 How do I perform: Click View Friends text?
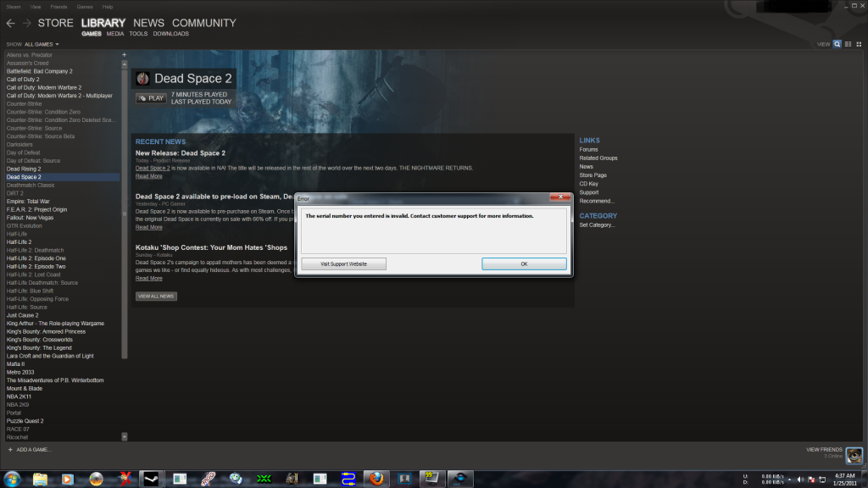(x=824, y=450)
